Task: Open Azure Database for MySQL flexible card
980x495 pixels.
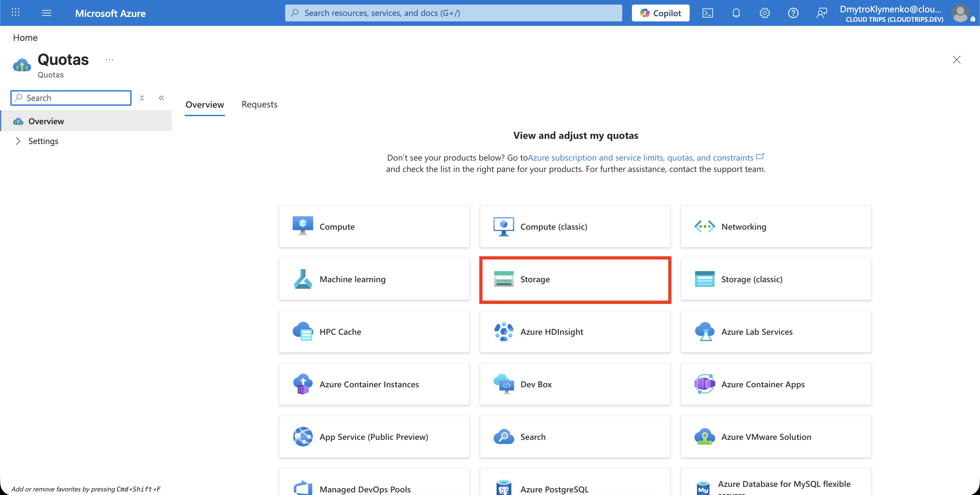Action: 776,482
